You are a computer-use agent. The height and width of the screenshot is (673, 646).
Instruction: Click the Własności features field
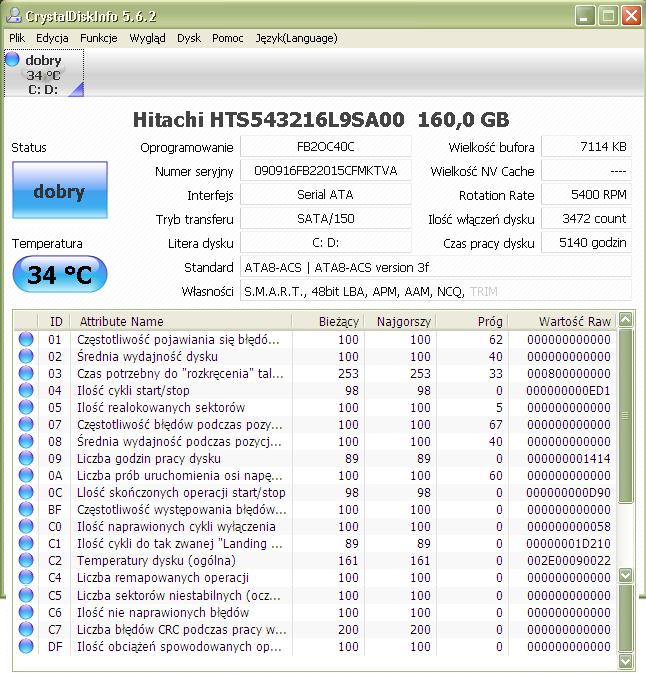[436, 291]
